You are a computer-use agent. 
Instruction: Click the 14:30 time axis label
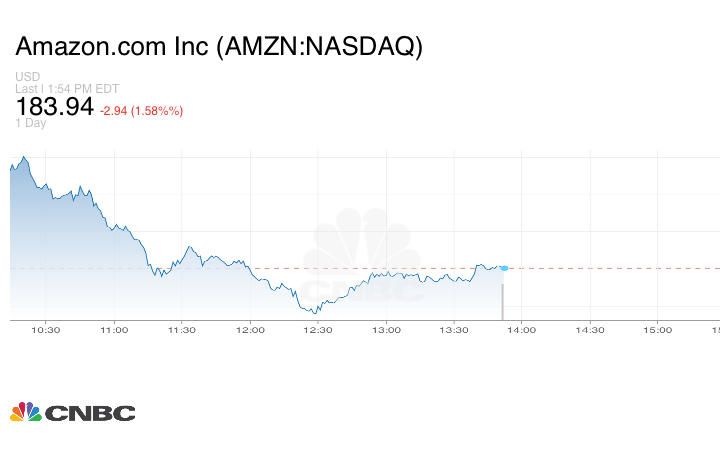click(590, 329)
